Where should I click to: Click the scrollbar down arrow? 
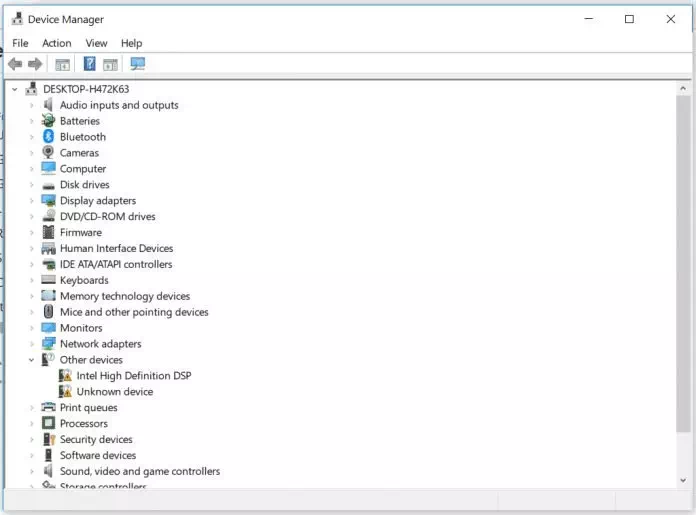coord(683,480)
